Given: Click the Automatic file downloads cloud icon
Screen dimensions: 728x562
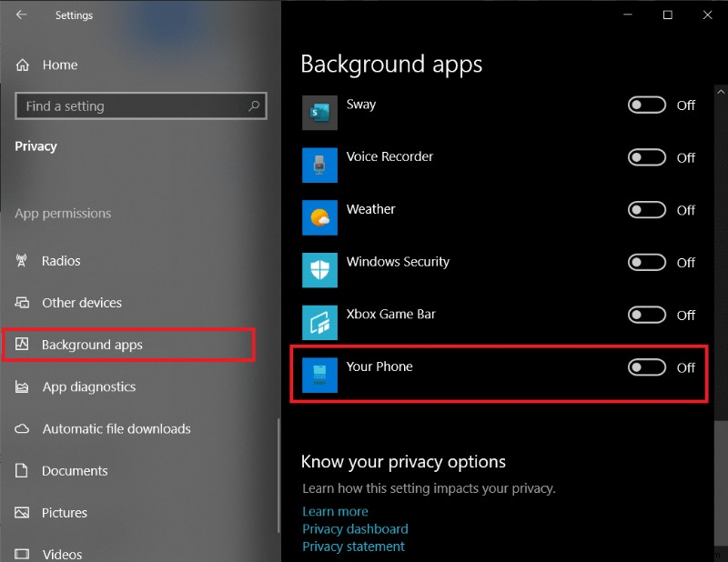Looking at the screenshot, I should click(x=22, y=429).
